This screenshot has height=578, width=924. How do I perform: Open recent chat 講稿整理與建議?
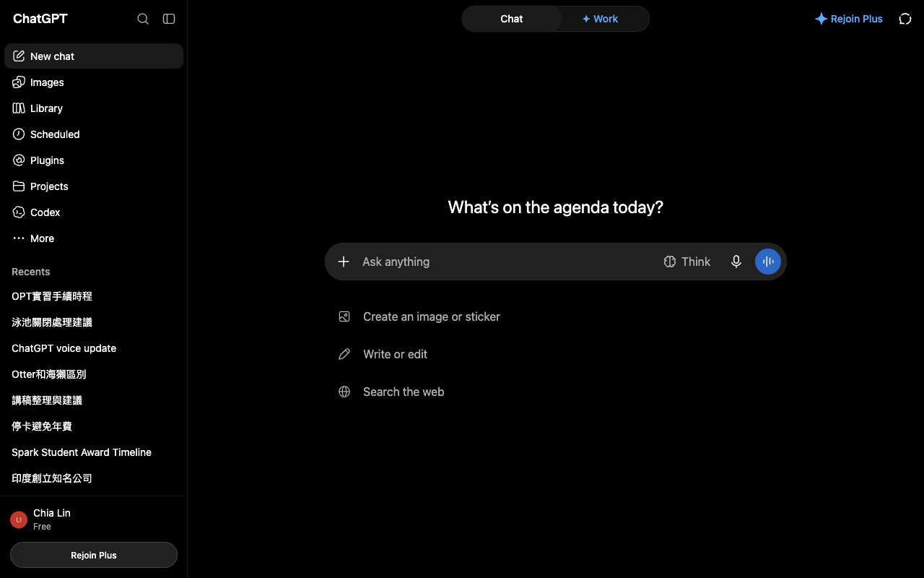94,400
